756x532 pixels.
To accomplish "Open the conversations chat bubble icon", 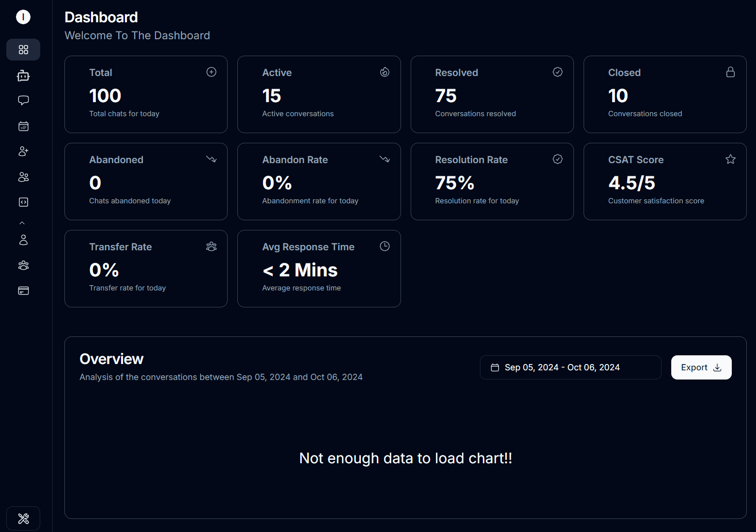I will tap(23, 100).
